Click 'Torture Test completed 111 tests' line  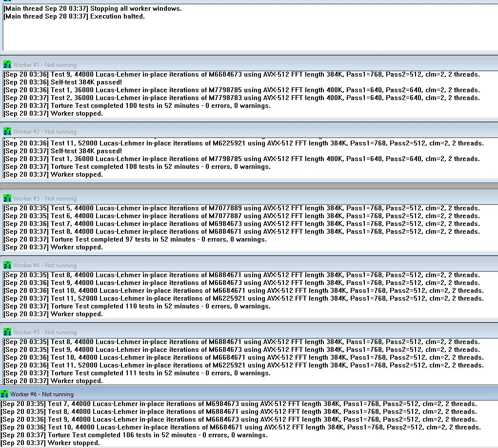tap(137, 373)
